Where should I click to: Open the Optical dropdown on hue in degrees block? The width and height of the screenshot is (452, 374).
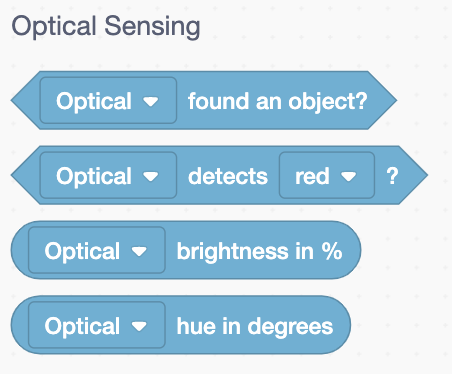(x=97, y=325)
